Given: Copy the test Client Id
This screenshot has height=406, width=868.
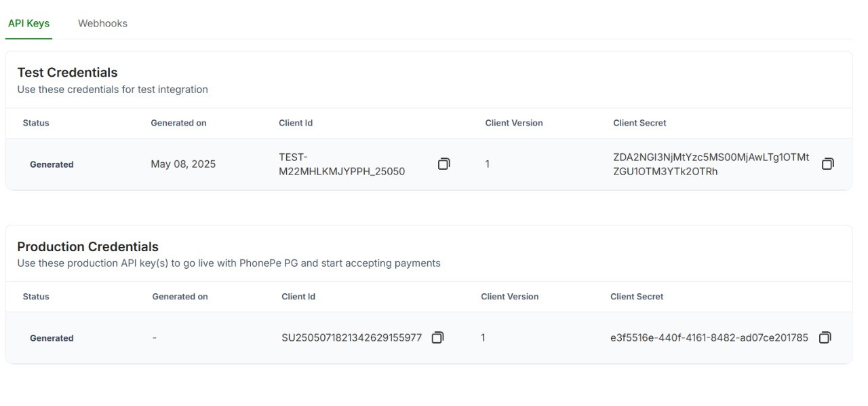Looking at the screenshot, I should [x=443, y=164].
